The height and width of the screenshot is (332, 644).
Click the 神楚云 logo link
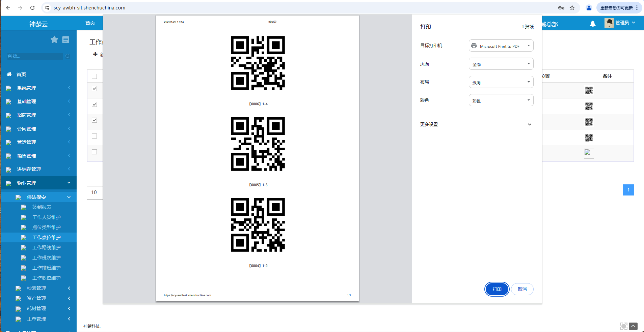(x=38, y=24)
